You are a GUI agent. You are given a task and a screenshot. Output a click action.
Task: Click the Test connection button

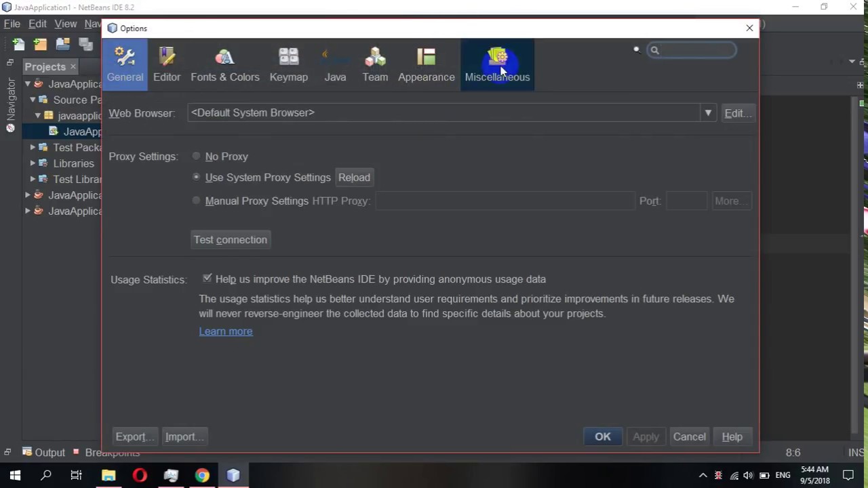click(231, 240)
